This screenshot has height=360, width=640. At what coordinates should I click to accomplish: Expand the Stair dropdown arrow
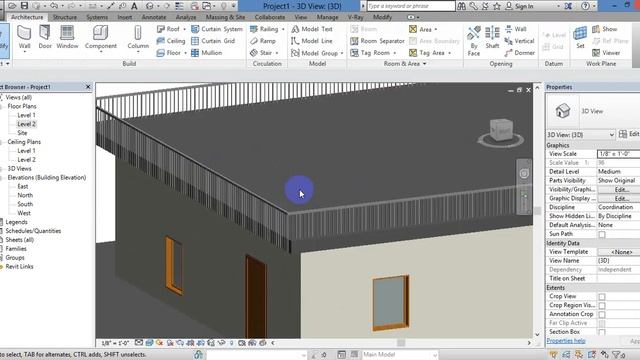coord(277,53)
